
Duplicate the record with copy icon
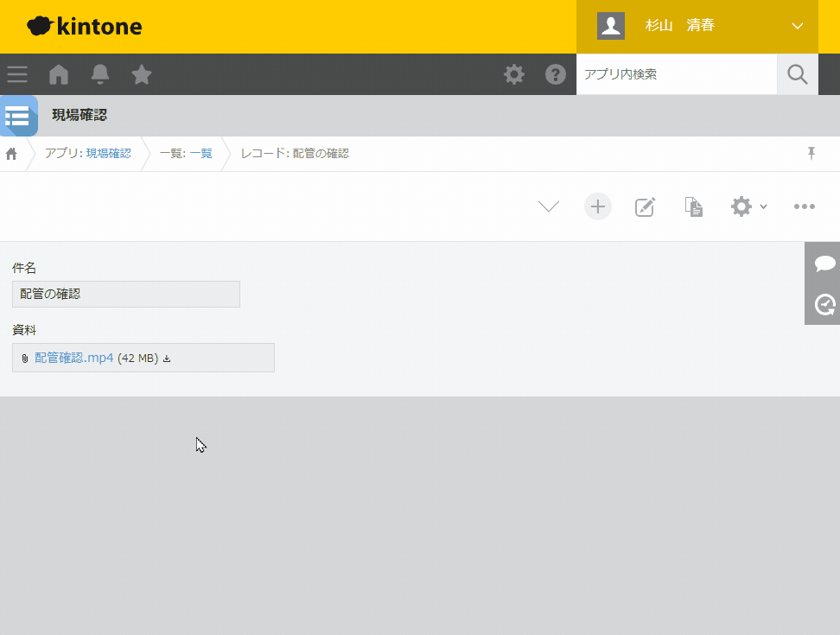pyautogui.click(x=693, y=206)
